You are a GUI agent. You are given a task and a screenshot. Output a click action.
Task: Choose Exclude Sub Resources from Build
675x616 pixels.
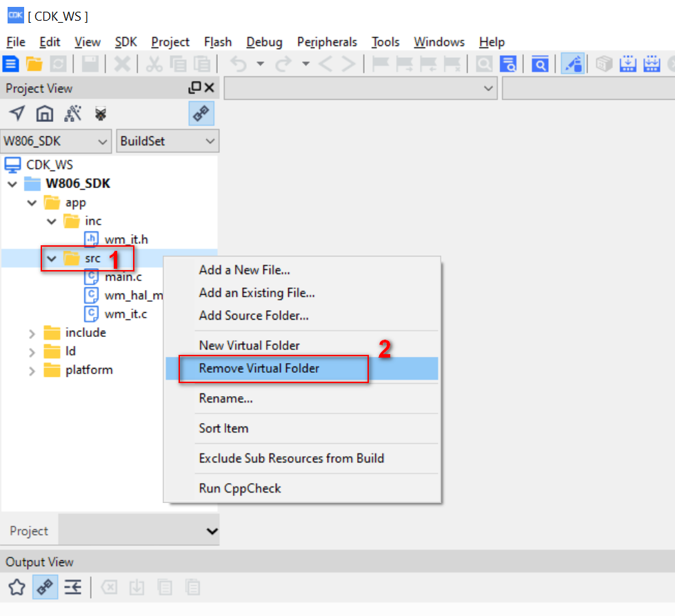point(302,459)
